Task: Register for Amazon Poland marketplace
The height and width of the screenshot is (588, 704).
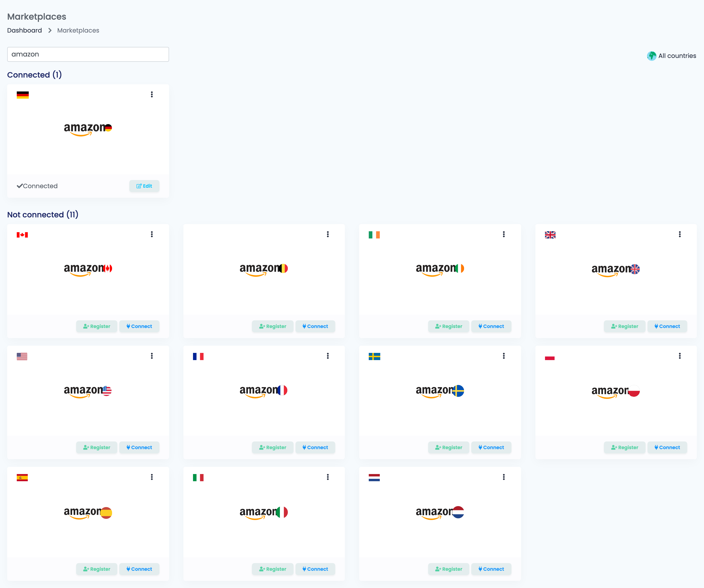Action: click(x=625, y=447)
